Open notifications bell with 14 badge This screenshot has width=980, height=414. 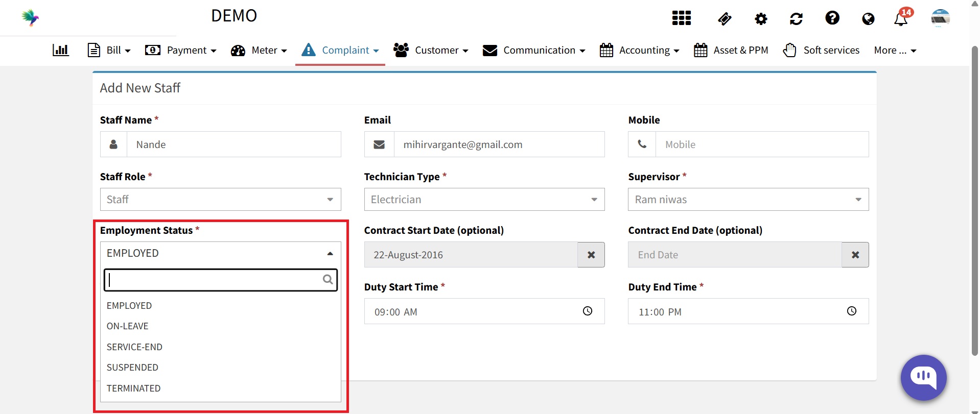tap(901, 18)
